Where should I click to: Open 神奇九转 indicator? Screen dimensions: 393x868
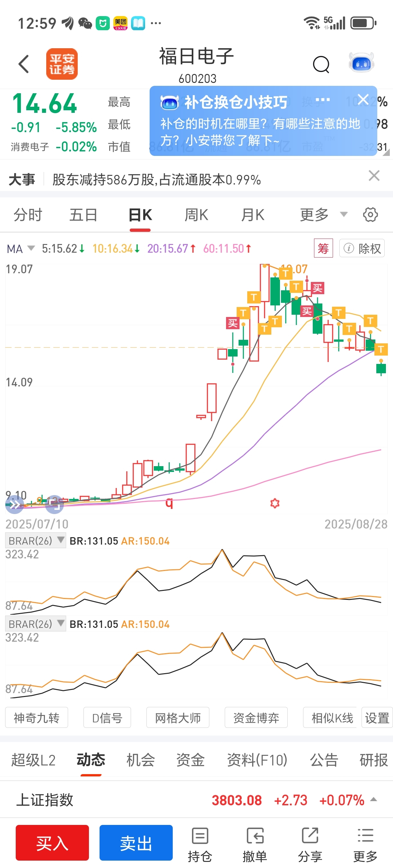(x=36, y=718)
